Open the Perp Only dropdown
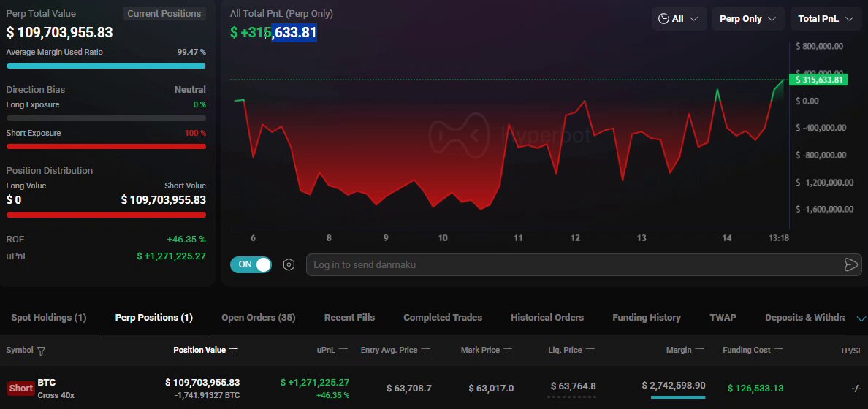 coord(748,19)
